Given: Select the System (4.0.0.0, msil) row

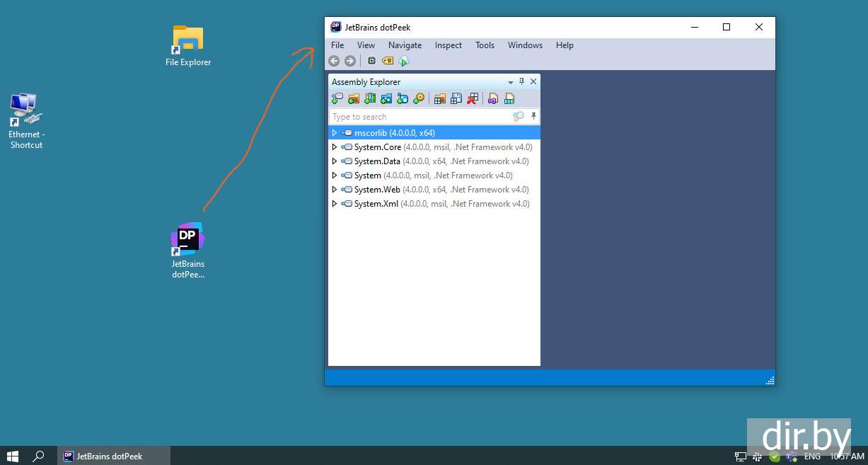Looking at the screenshot, I should click(x=434, y=176).
